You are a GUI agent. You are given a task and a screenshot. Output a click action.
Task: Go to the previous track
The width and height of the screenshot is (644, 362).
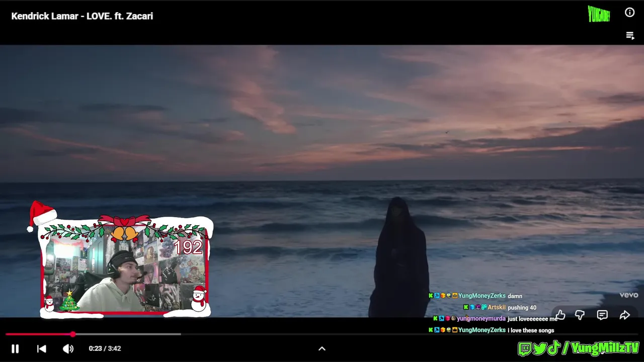pyautogui.click(x=42, y=348)
